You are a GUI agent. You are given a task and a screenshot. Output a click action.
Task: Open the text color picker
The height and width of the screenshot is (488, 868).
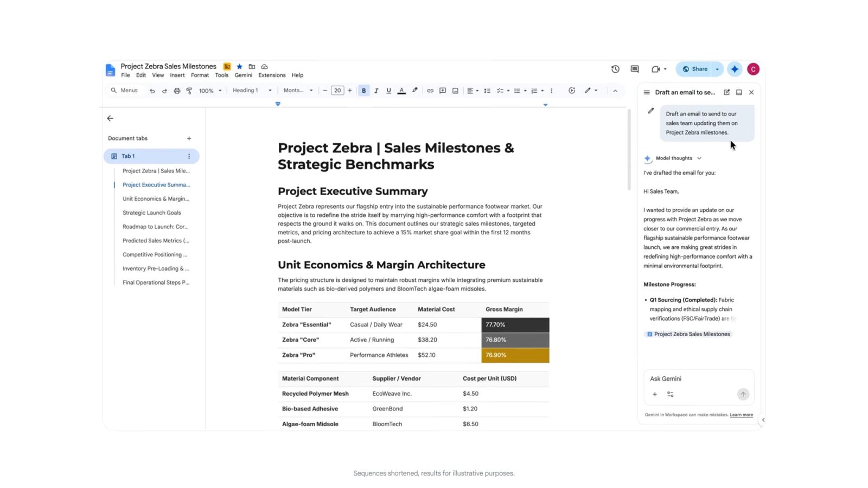[x=401, y=91]
